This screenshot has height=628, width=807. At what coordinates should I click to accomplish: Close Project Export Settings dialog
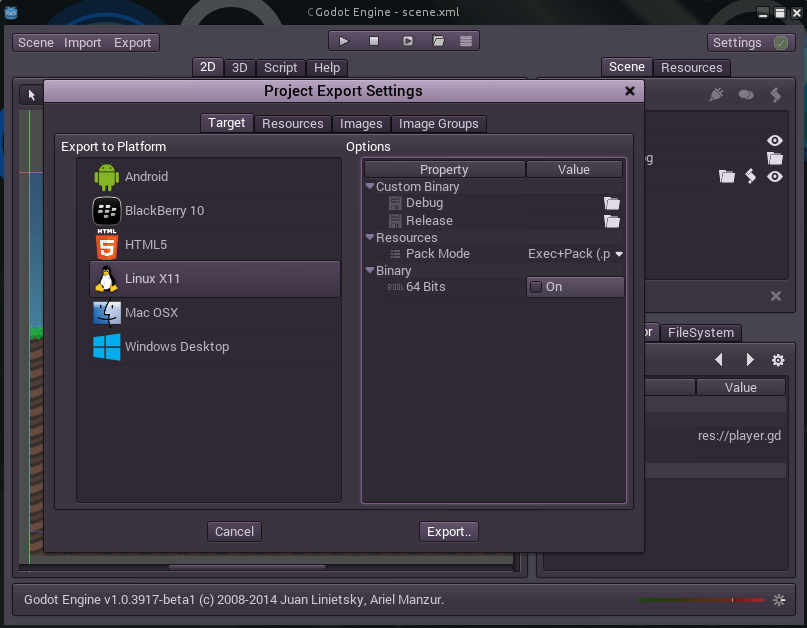point(629,91)
